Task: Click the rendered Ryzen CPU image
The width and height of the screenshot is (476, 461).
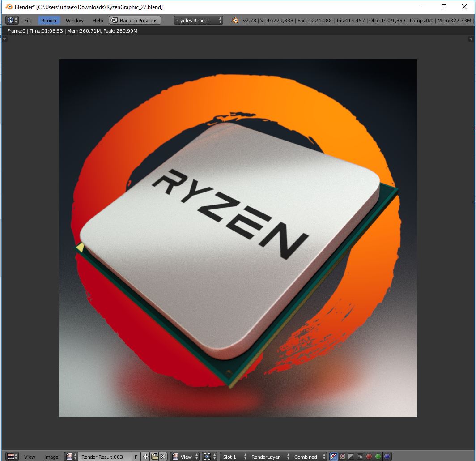Action: point(238,238)
